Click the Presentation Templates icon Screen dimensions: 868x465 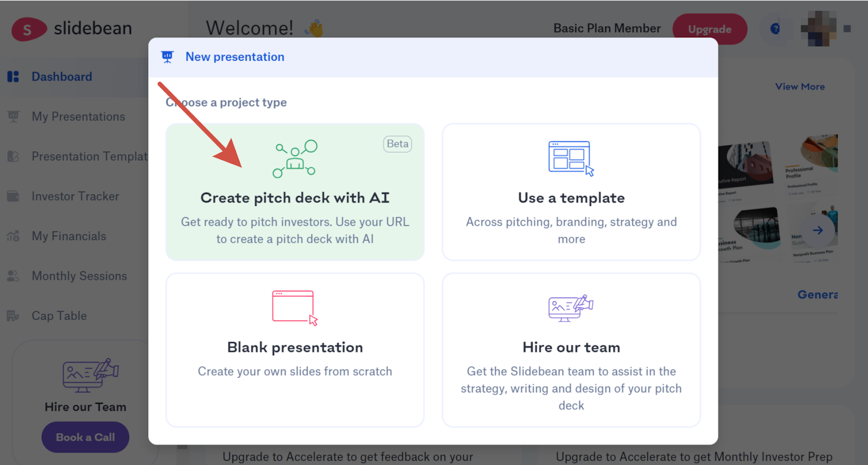point(13,157)
